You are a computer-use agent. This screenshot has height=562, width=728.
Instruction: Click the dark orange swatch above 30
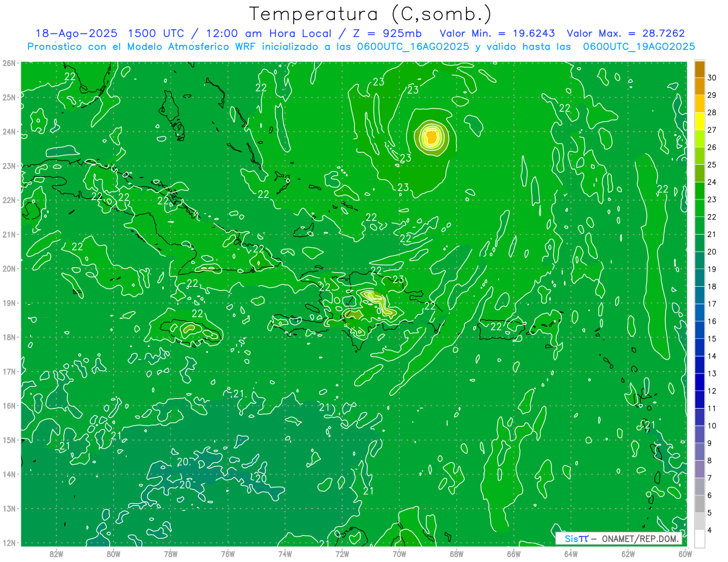(x=699, y=69)
